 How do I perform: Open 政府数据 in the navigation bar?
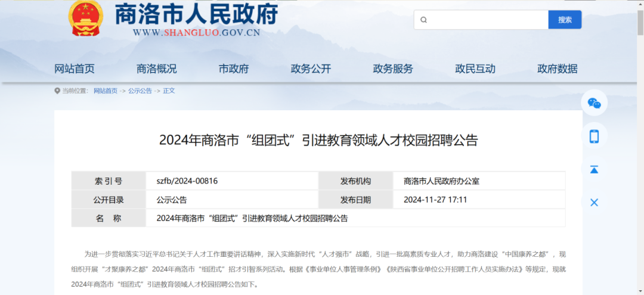pos(557,69)
